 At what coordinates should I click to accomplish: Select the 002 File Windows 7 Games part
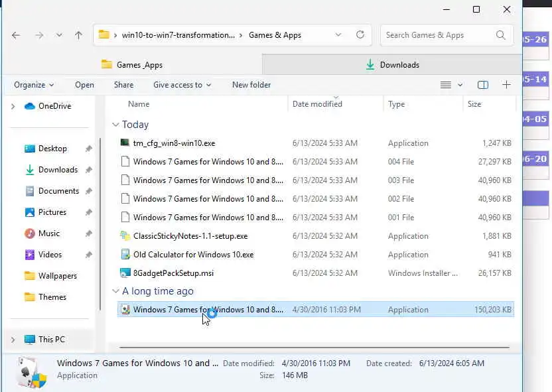315,199
